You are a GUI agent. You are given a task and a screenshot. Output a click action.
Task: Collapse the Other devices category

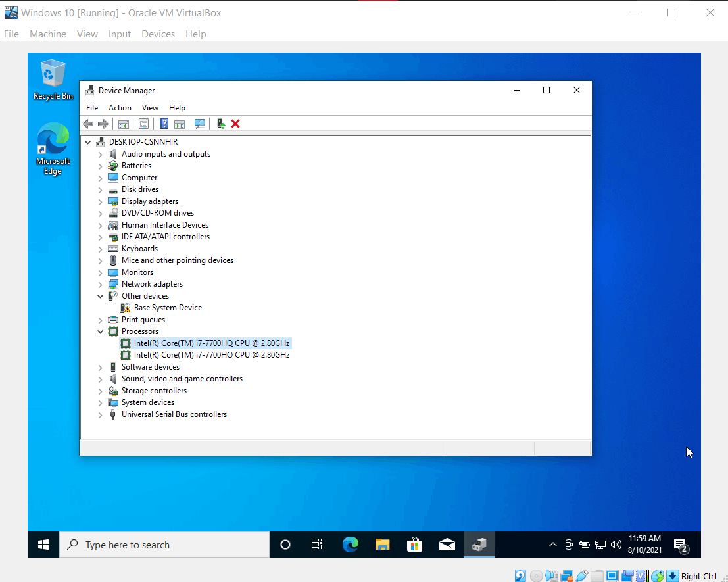[x=101, y=296]
